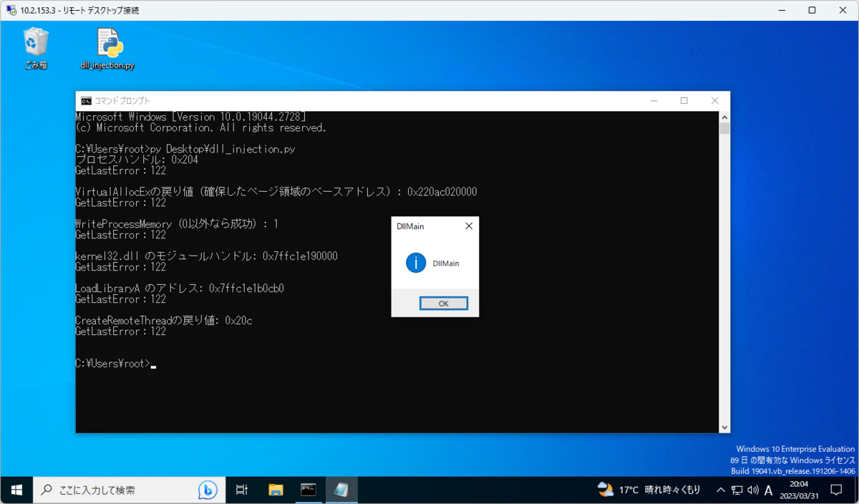Toggle the IME input mode A indicator
The image size is (859, 504).
click(x=769, y=490)
